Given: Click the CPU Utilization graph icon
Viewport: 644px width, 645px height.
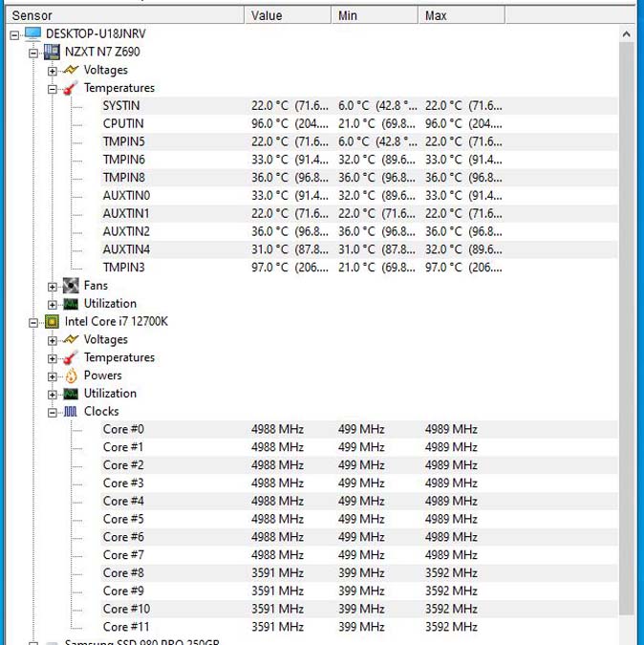Looking at the screenshot, I should click(x=71, y=394).
